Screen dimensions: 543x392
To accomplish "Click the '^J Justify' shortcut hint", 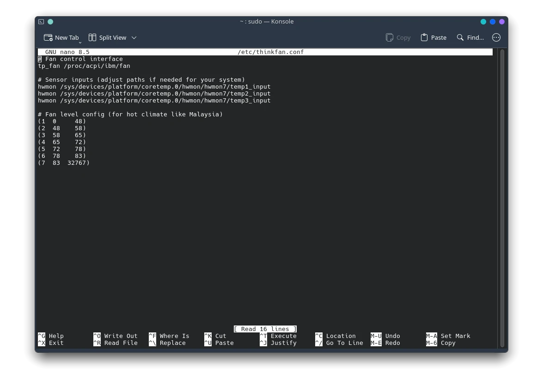I will click(278, 343).
